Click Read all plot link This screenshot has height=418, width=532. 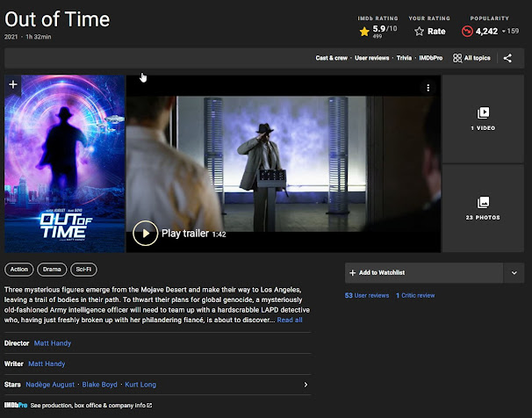(290, 320)
